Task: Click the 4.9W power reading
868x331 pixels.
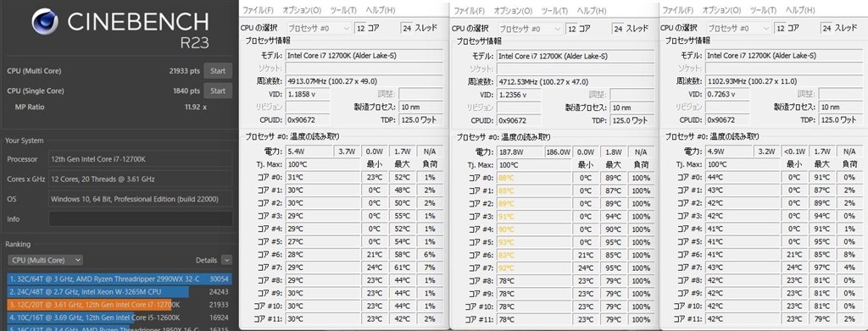Action: click(728, 152)
